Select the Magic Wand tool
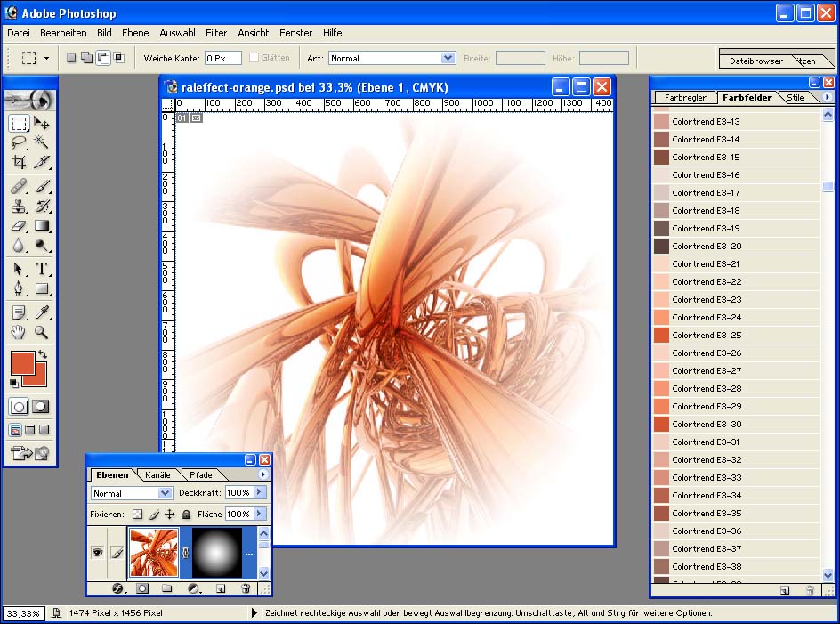The height and width of the screenshot is (624, 840). click(x=42, y=142)
